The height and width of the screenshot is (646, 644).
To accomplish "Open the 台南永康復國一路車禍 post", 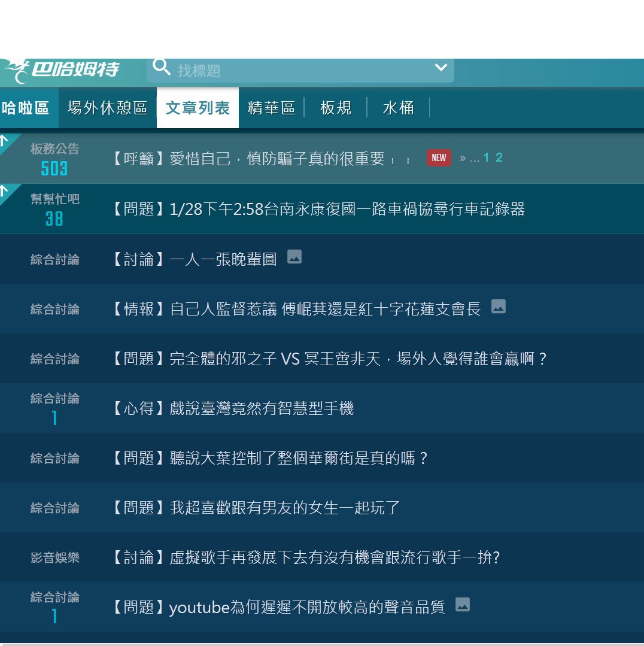I will (318, 209).
